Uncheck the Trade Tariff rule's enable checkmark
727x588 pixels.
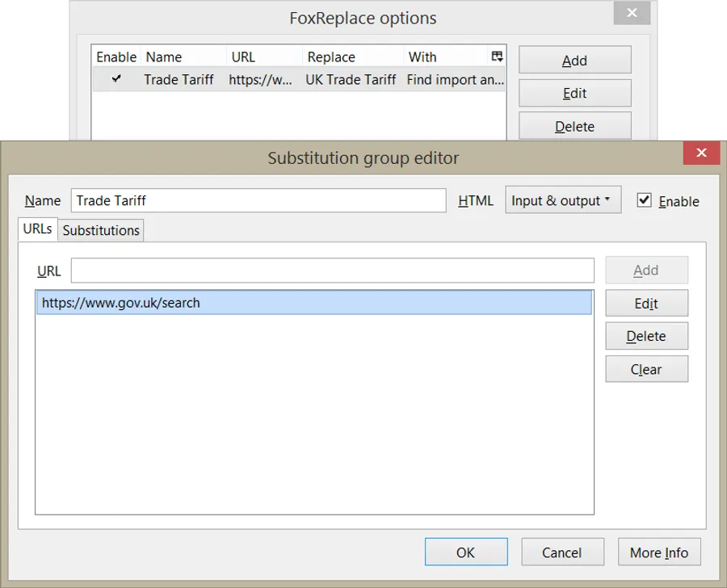pyautogui.click(x=116, y=80)
